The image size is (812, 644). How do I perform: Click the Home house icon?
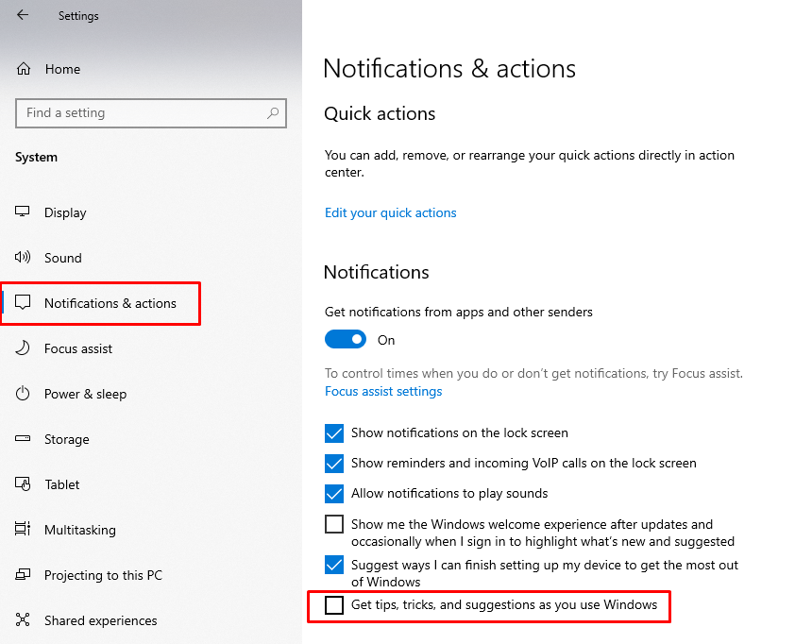point(25,69)
